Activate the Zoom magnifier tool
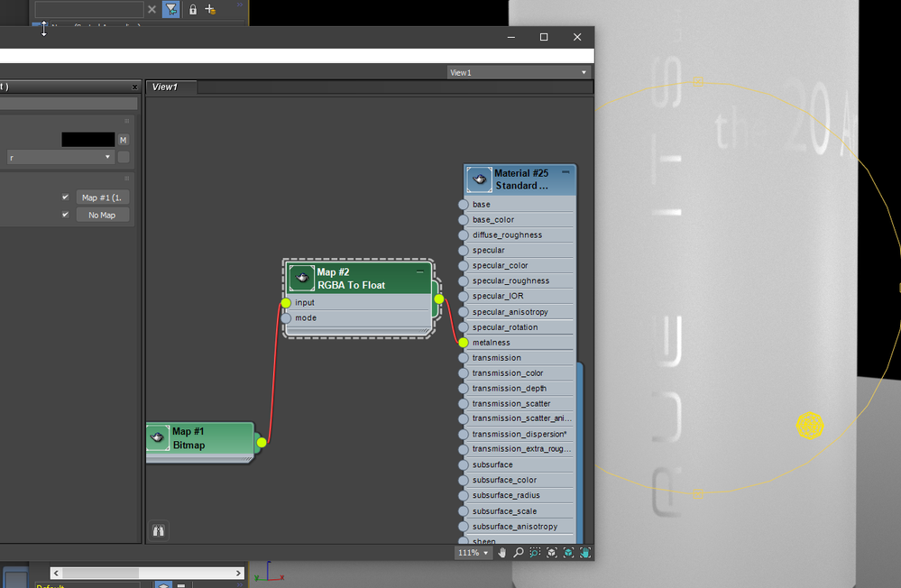The height and width of the screenshot is (588, 901). [519, 553]
